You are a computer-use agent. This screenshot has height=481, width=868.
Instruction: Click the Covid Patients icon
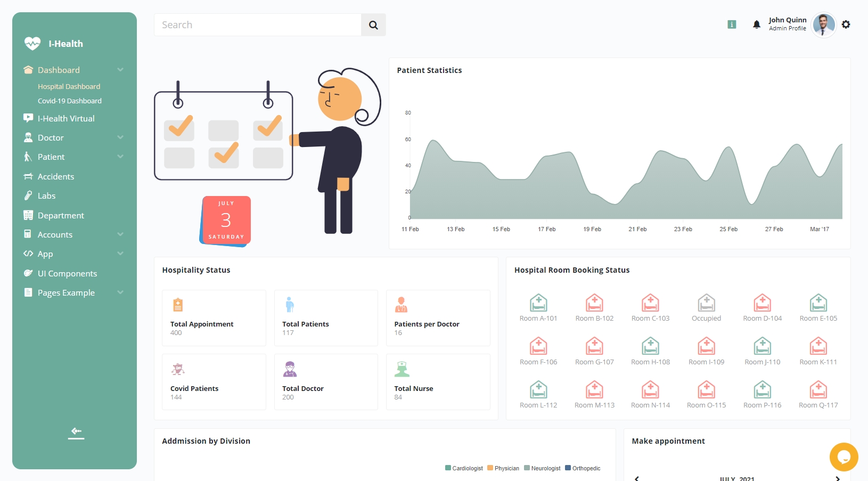(178, 369)
